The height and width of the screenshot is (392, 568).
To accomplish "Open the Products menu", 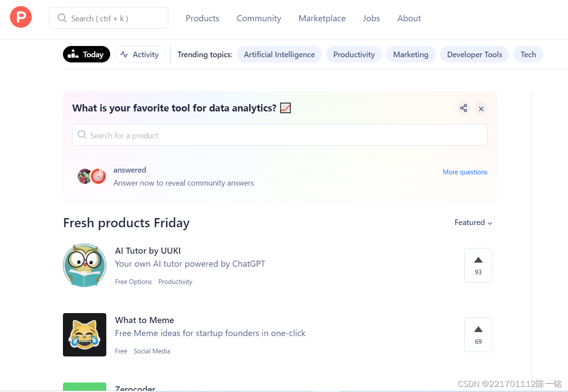I will (x=203, y=18).
